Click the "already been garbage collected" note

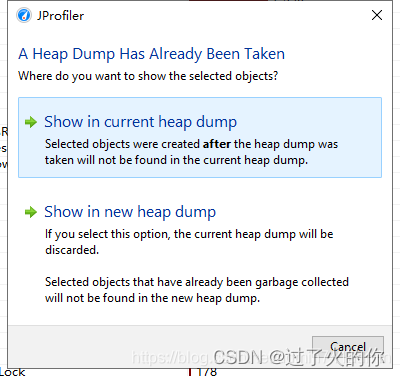(x=197, y=290)
